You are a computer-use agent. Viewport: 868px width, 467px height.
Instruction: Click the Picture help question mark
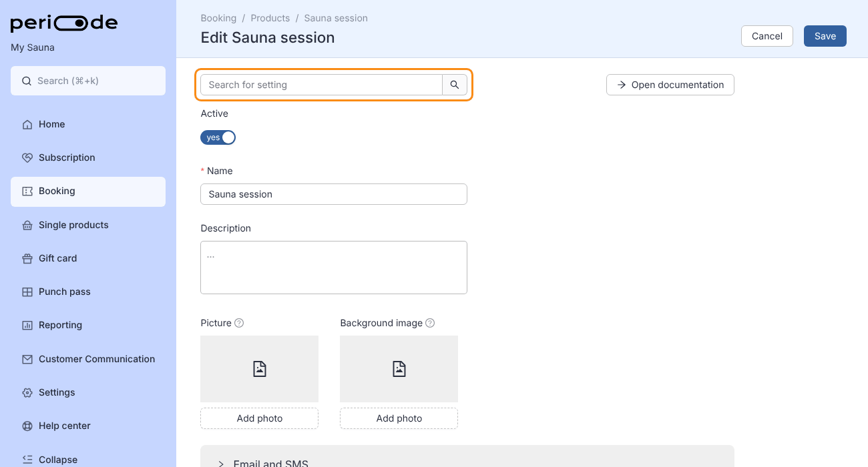[239, 323]
